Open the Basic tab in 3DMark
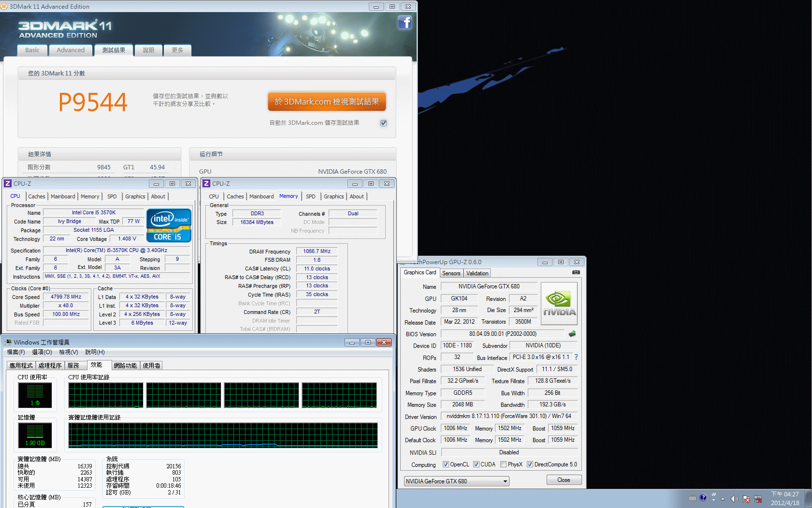This screenshot has width=812, height=508. coord(32,50)
